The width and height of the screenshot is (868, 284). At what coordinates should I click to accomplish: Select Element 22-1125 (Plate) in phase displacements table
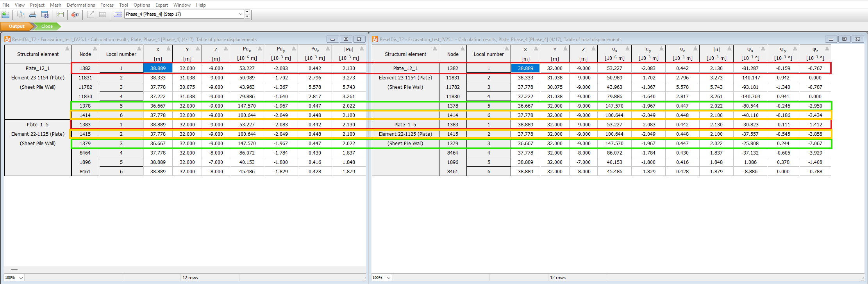[38, 134]
